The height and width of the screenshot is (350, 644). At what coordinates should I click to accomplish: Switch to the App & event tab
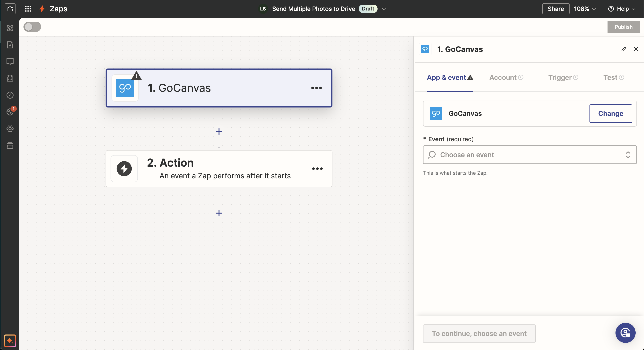450,78
